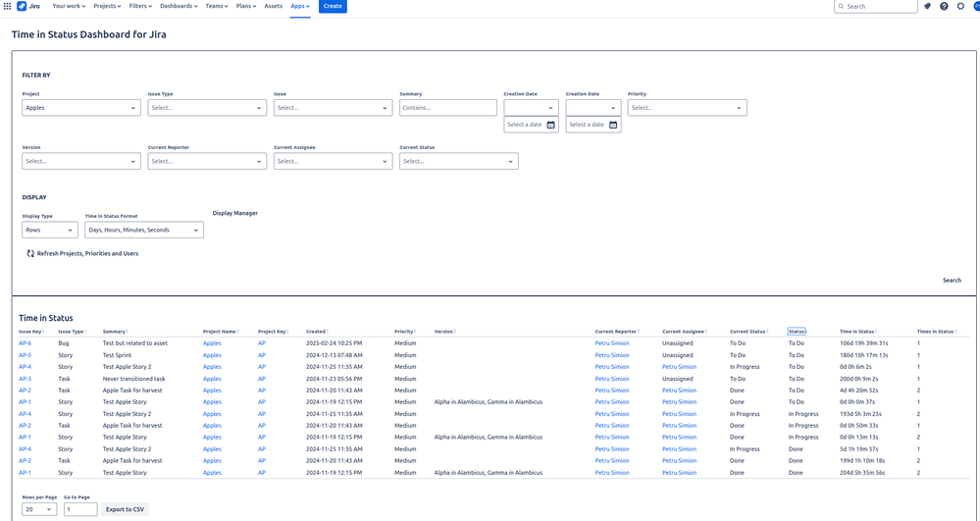Open the settings gear icon
This screenshot has width=980, height=521.
960,6
